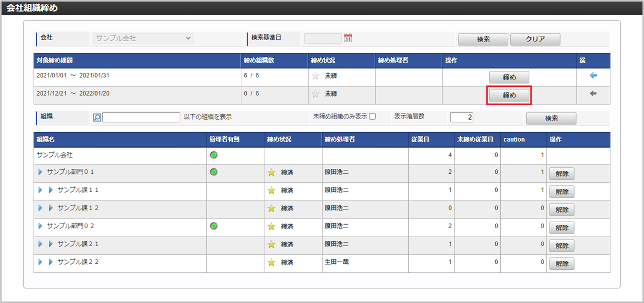Click the gray star in 2021/12/21 row
This screenshot has height=303, width=644.
click(x=316, y=94)
